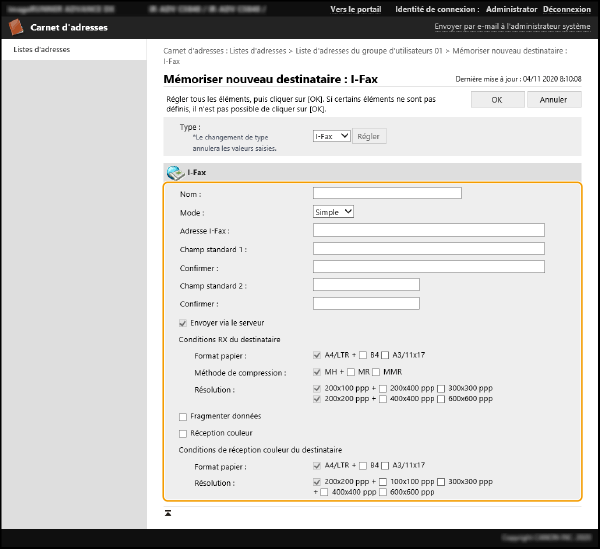Image resolution: width=600 pixels, height=549 pixels.
Task: Enable the Fragmenter données checkbox
Action: 182,416
